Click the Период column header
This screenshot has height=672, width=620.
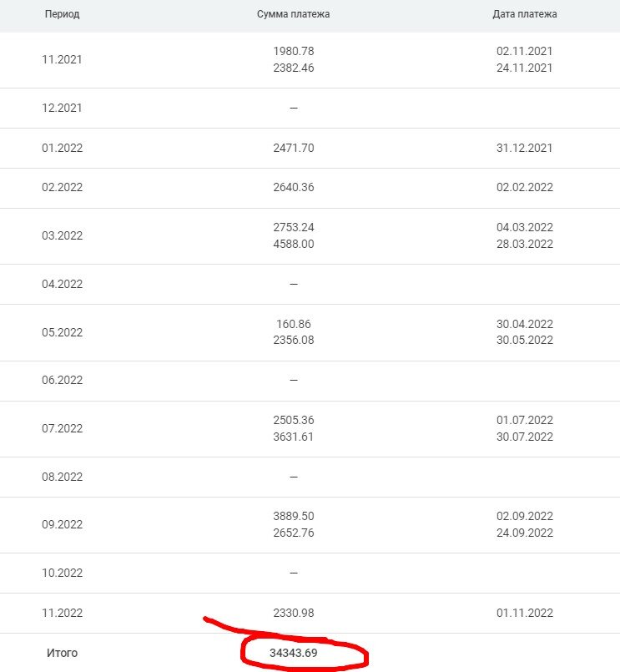[x=62, y=14]
